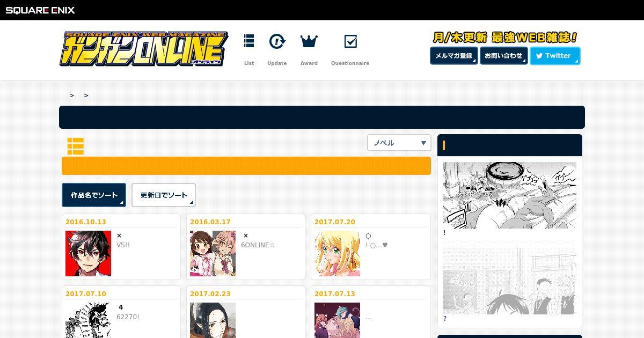Open thumbnail of 2016.03.17 series
Viewport: 644px width, 338px height.
(213, 254)
